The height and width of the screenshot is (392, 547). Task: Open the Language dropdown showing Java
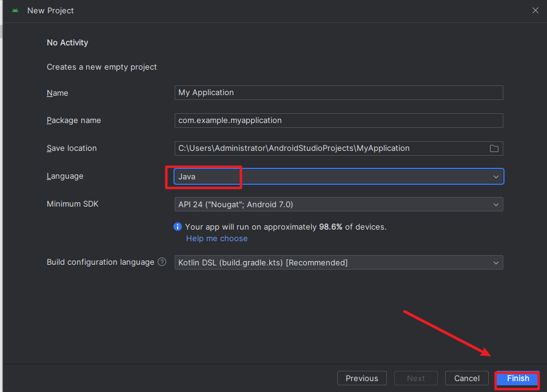[338, 176]
